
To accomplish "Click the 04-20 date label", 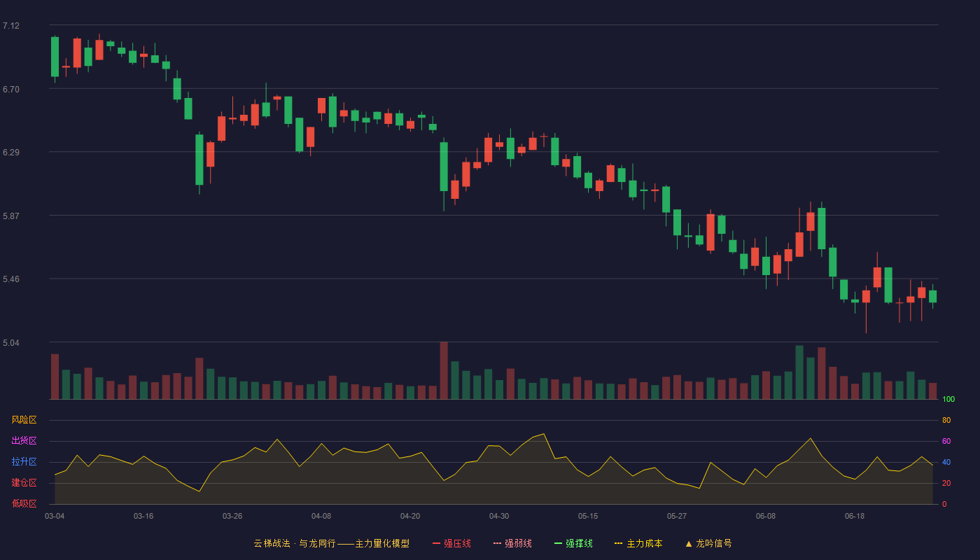I will click(x=410, y=516).
